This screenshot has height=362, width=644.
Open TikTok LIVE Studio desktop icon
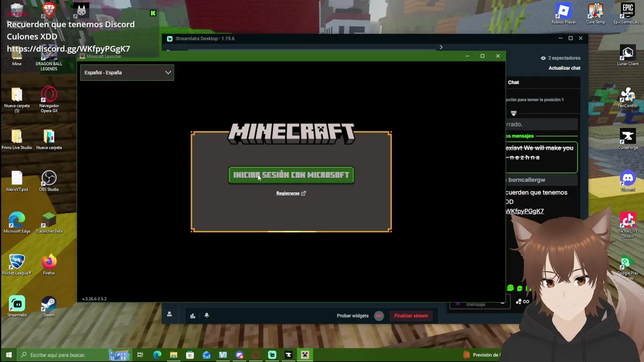627,225
